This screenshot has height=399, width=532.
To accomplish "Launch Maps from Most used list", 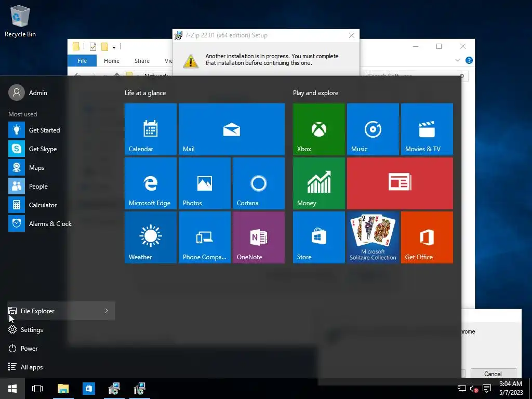I will 61,168.
